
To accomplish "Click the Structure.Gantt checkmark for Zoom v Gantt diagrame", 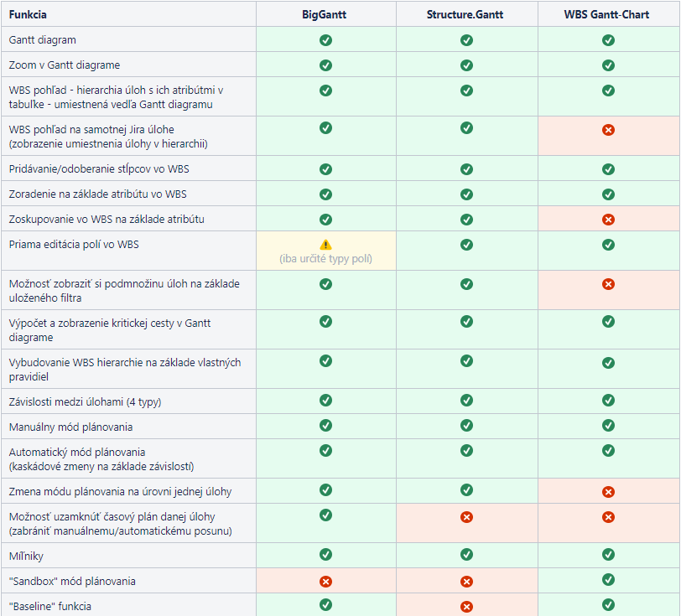I will pos(467,65).
